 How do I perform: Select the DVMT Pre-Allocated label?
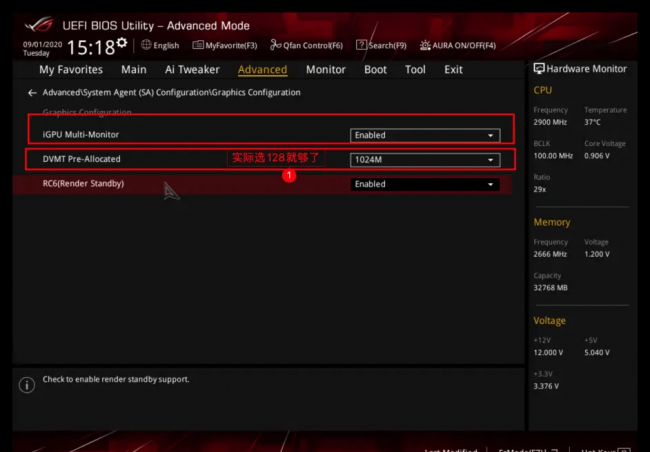tap(81, 159)
